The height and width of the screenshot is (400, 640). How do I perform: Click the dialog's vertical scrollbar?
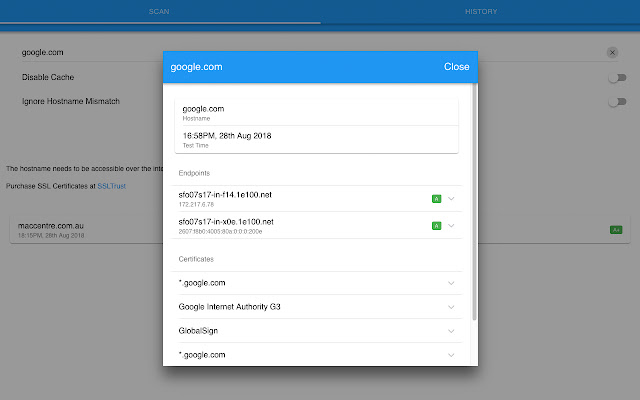point(474,202)
